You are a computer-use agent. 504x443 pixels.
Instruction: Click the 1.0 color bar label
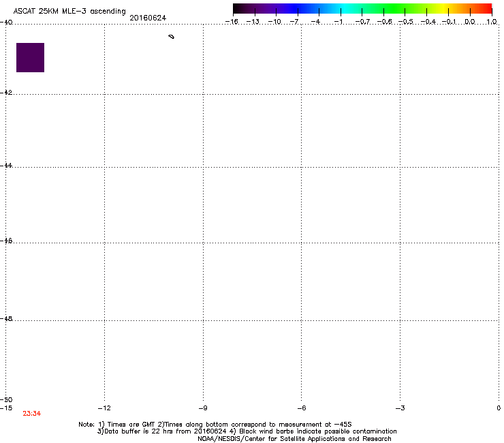click(x=492, y=22)
